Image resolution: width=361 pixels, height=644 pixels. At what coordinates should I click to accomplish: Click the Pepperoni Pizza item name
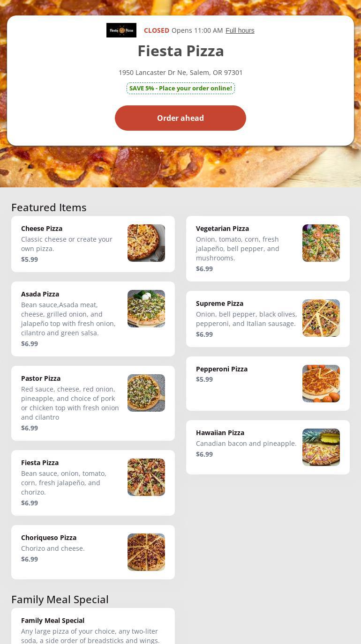click(222, 369)
